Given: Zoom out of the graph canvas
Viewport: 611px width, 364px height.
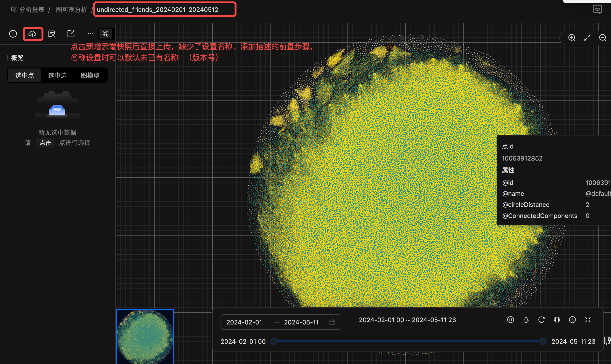Looking at the screenshot, I should tap(603, 38).
